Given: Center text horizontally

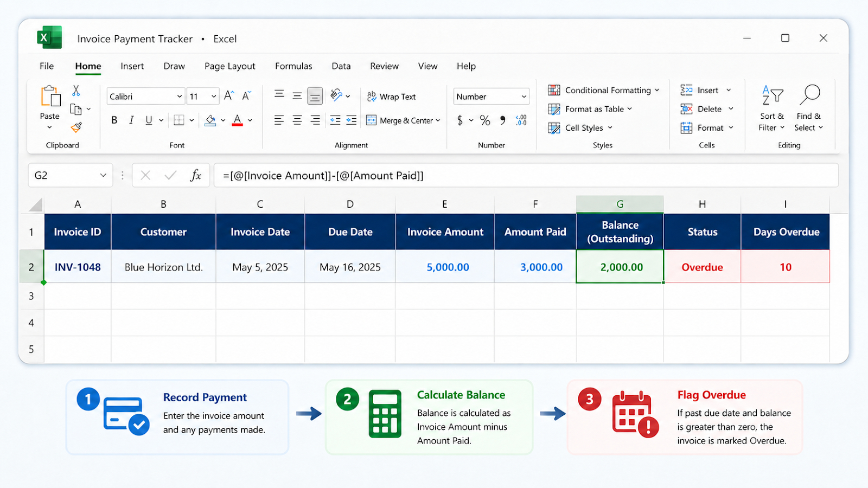Looking at the screenshot, I should click(297, 120).
